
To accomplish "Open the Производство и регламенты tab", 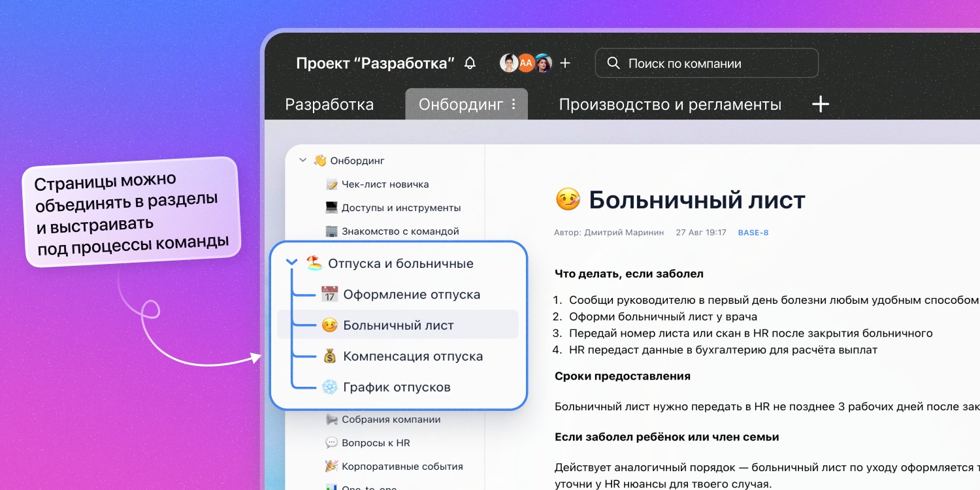I will click(670, 105).
